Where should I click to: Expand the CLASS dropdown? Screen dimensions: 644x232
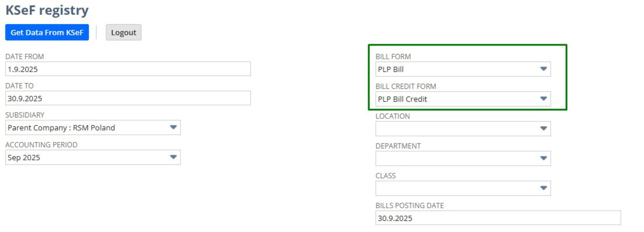(x=463, y=188)
